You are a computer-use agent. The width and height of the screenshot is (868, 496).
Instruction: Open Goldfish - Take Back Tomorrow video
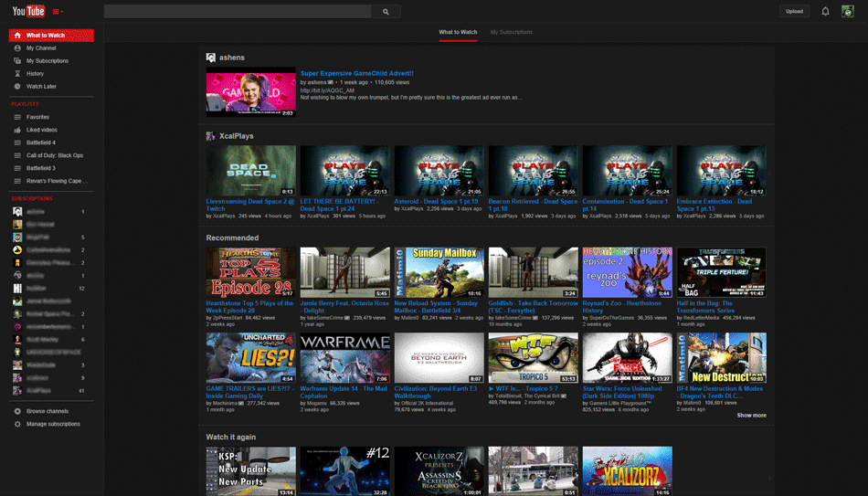coord(533,307)
